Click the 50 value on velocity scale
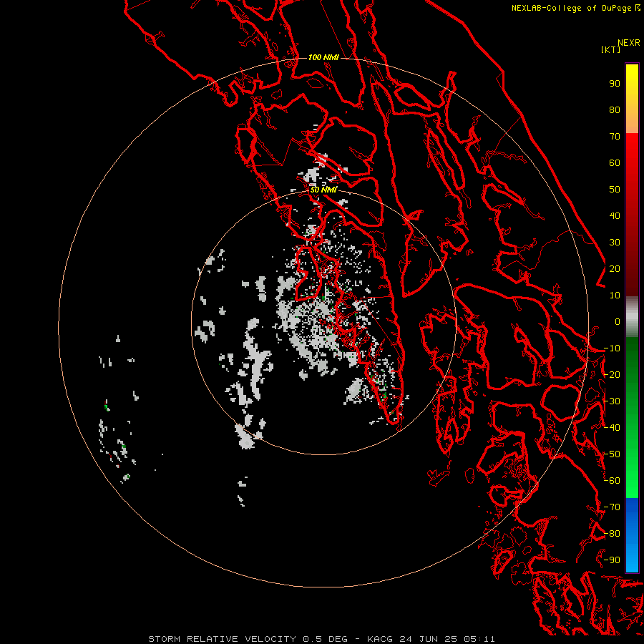Image resolution: width=644 pixels, height=644 pixels. click(615, 190)
